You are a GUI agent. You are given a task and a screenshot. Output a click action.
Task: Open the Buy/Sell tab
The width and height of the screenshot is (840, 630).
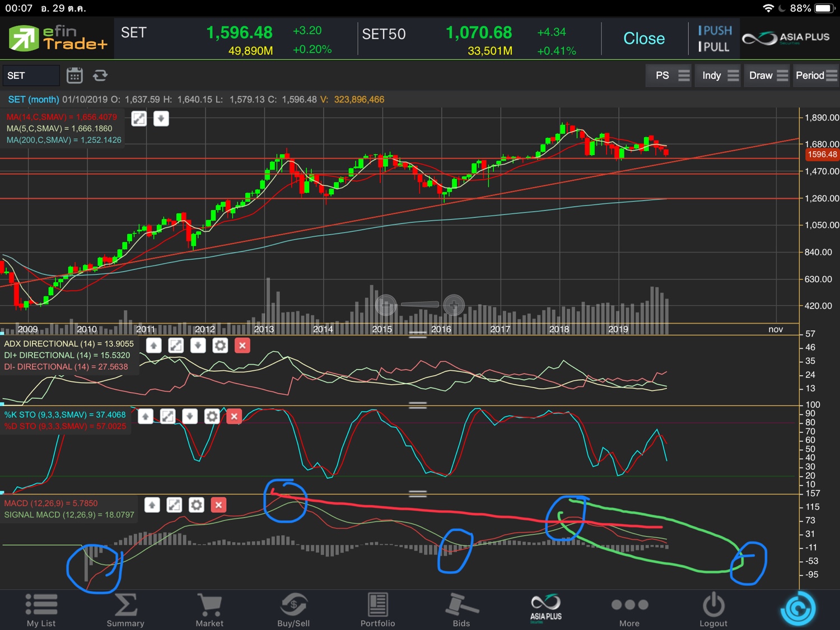293,610
